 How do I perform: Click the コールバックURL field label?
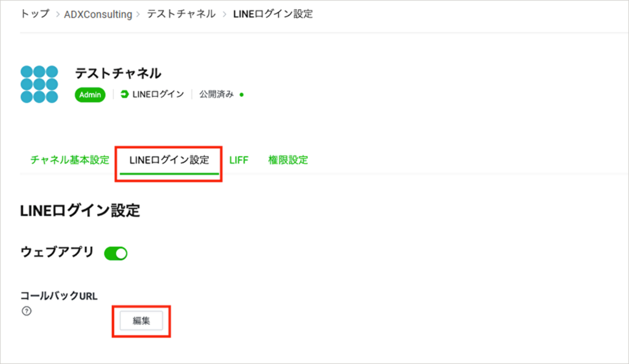point(59,296)
